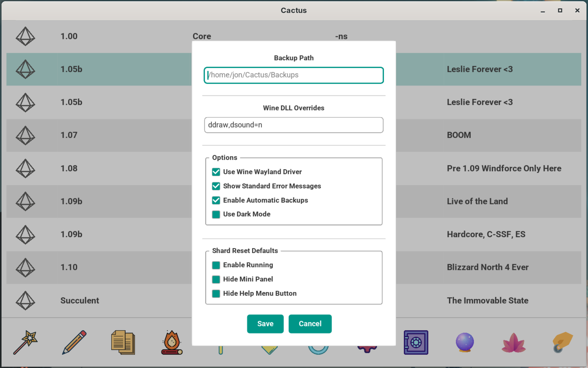Image resolution: width=588 pixels, height=368 pixels.
Task: Disable Enable Automatic Backups checkbox
Action: (x=216, y=200)
